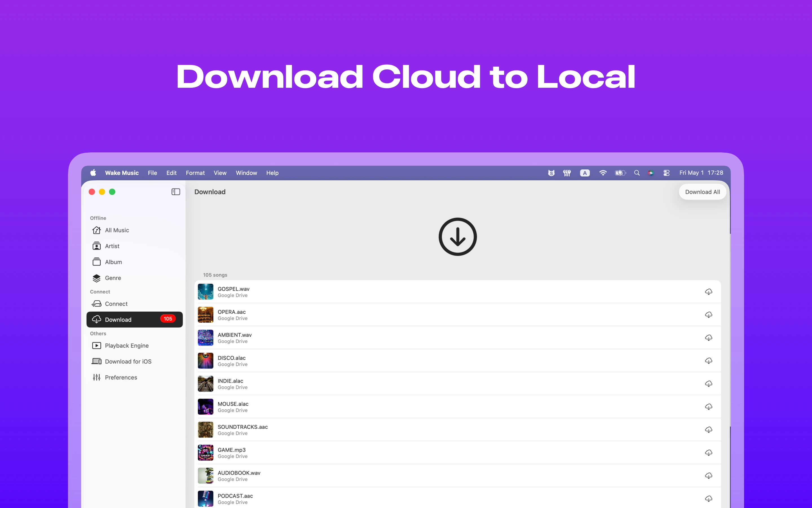Click the 105 badge on Download

tap(168, 319)
